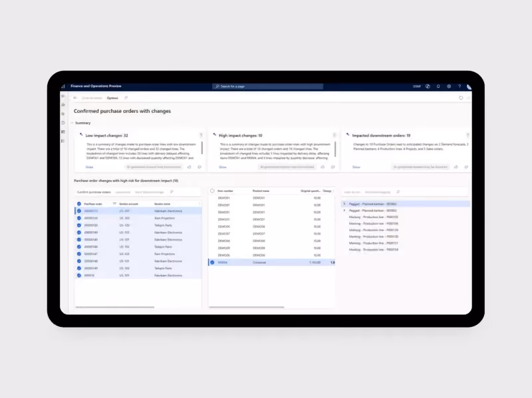The image size is (532, 398).
Task: Open the settings gear in the top bar
Action: [449, 86]
